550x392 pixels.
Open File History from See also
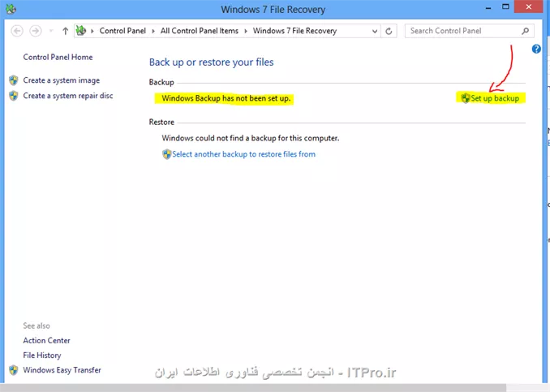coord(42,355)
